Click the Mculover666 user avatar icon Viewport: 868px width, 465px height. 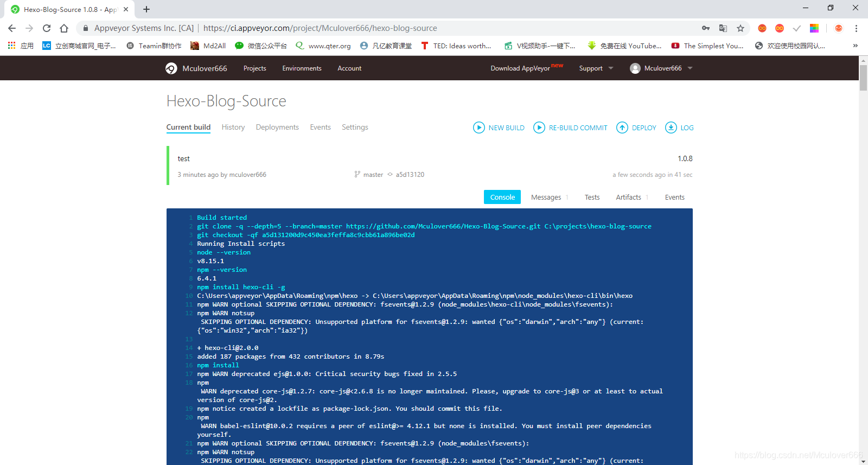635,68
